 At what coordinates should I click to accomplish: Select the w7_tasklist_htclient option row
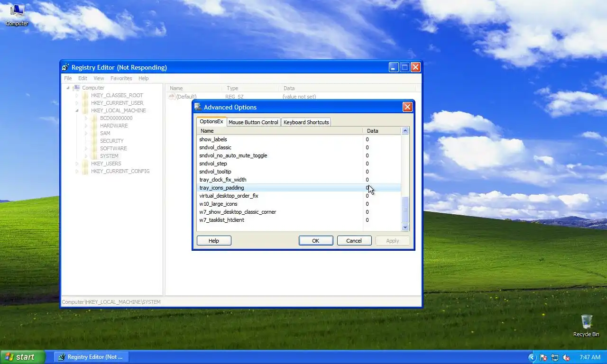(x=299, y=220)
